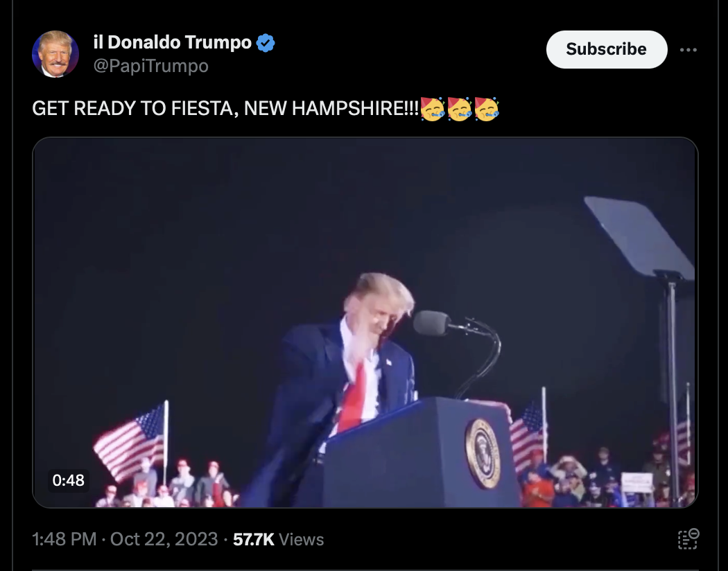This screenshot has width=728, height=571.
Task: Click the presidential seal on the podium
Action: (x=483, y=452)
